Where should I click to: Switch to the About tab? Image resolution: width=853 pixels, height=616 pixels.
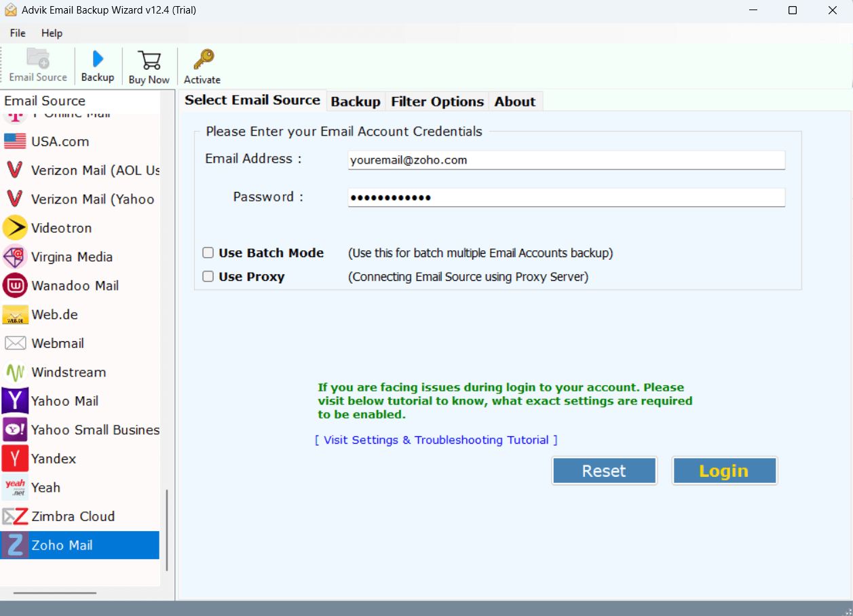click(515, 102)
